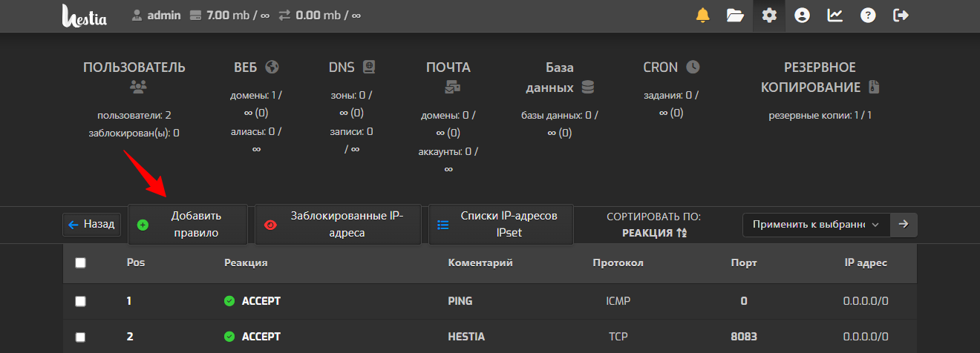This screenshot has width=980, height=353.
Task: Click the TCP protocol cell
Action: coord(618,337)
